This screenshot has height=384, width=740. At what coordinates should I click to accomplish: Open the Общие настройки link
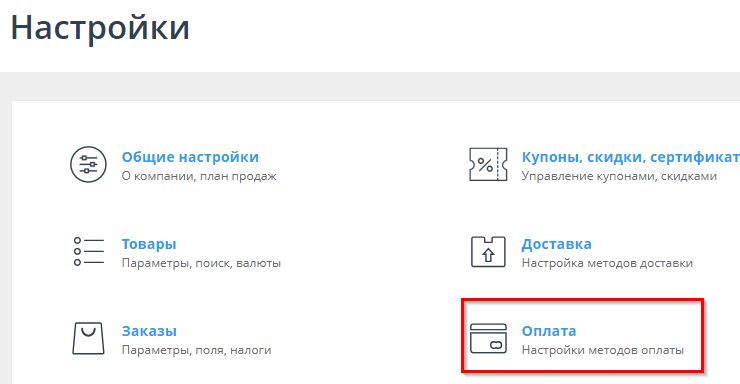190,157
